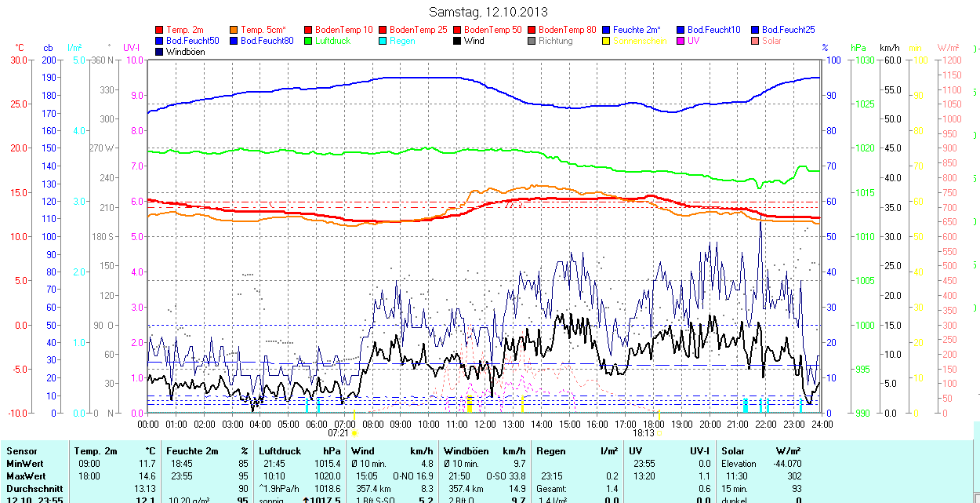Click the gray Richtung legend marker
The width and height of the screenshot is (980, 503).
point(532,41)
